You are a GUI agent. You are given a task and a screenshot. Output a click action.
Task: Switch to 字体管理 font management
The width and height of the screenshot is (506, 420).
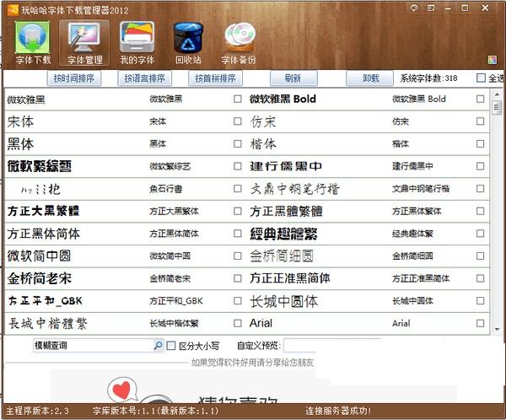[x=84, y=43]
